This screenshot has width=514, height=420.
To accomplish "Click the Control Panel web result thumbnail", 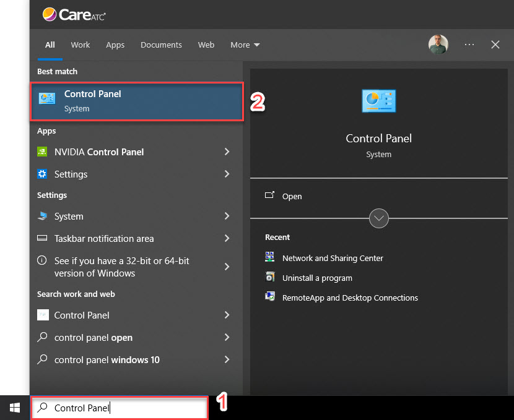I will click(x=43, y=315).
